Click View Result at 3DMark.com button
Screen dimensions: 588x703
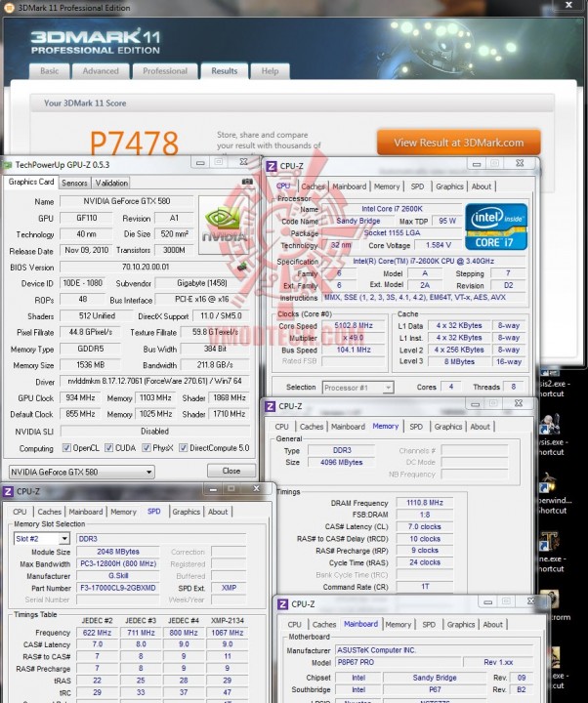pos(458,143)
